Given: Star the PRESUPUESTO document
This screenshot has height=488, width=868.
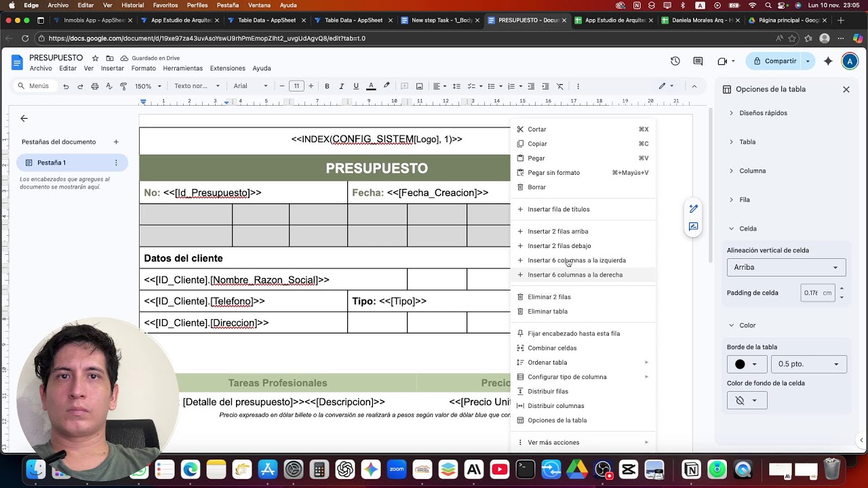Looking at the screenshot, I should [x=96, y=58].
